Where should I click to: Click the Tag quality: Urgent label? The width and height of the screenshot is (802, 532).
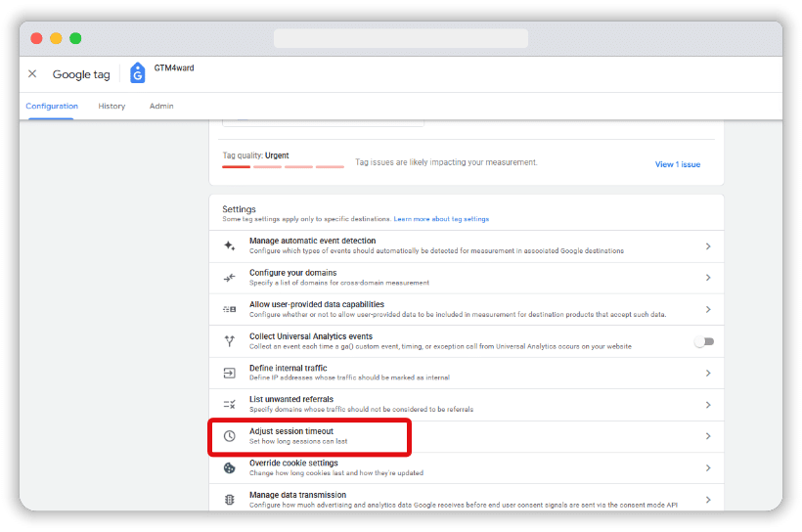pos(255,155)
